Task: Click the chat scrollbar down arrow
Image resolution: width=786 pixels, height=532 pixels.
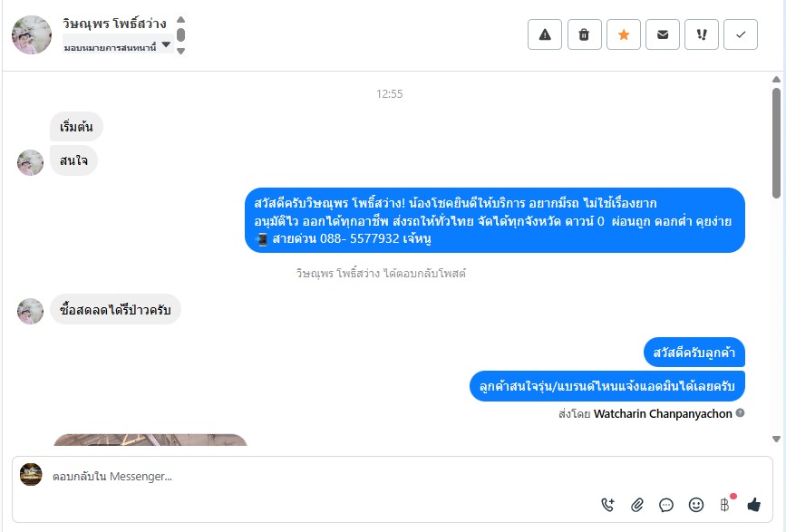Action: (x=776, y=440)
